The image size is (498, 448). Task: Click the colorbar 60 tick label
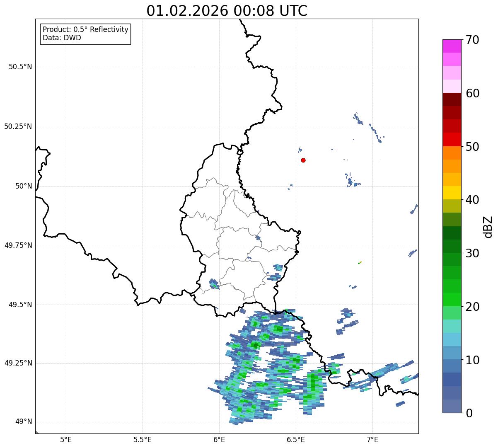click(472, 93)
